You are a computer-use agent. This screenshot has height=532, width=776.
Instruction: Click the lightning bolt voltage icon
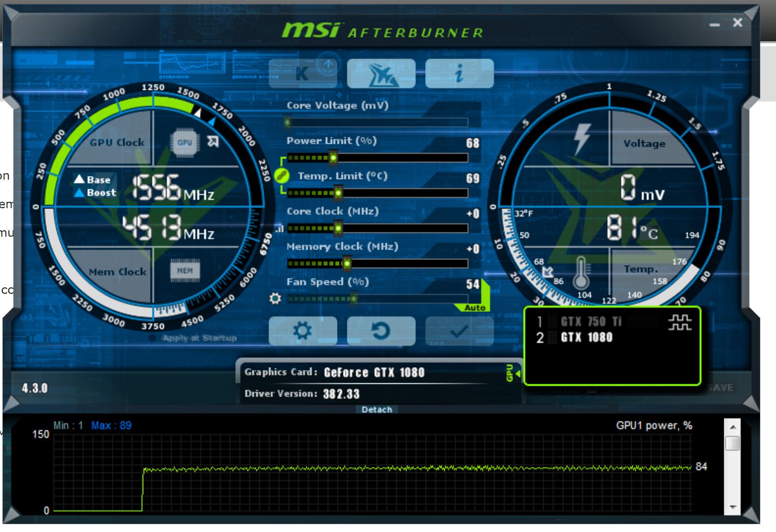click(583, 139)
